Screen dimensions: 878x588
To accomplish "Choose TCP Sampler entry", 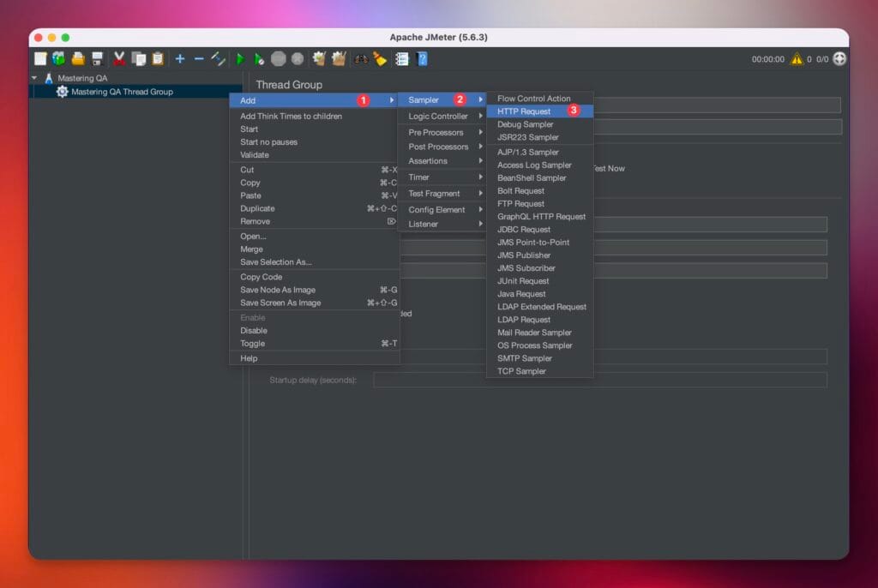I will click(540, 371).
